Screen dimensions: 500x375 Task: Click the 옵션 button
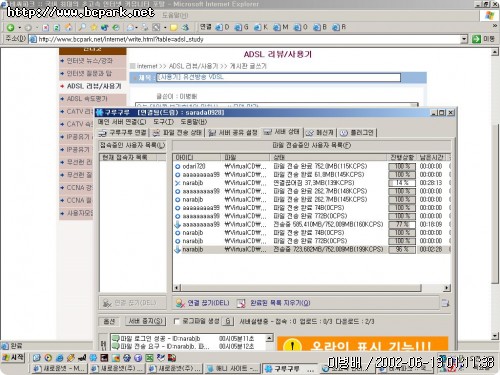tap(109, 321)
